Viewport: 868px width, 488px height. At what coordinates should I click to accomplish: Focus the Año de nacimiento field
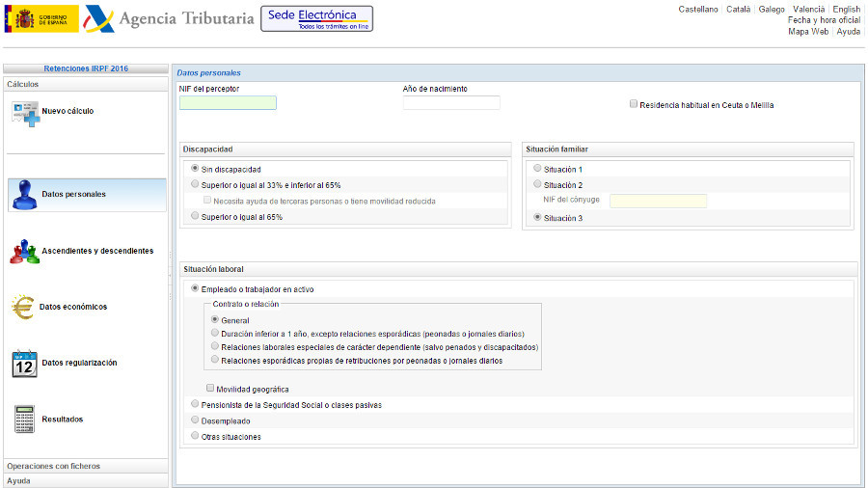[x=451, y=103]
